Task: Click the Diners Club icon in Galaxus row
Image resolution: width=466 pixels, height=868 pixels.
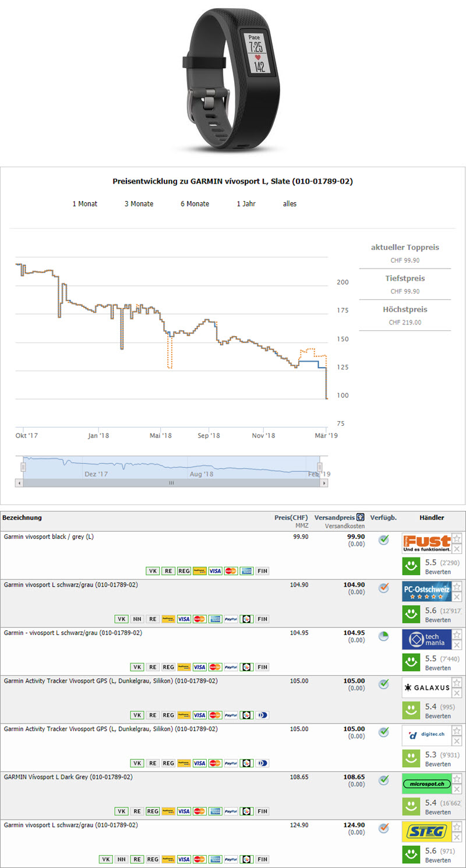Action: pos(263,715)
